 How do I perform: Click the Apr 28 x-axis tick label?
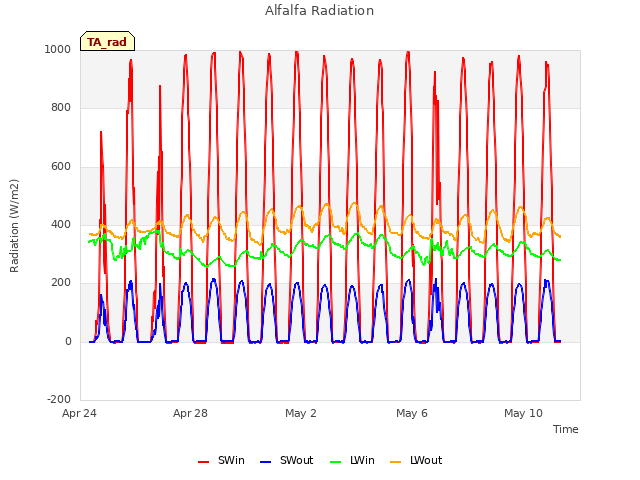pyautogui.click(x=190, y=413)
